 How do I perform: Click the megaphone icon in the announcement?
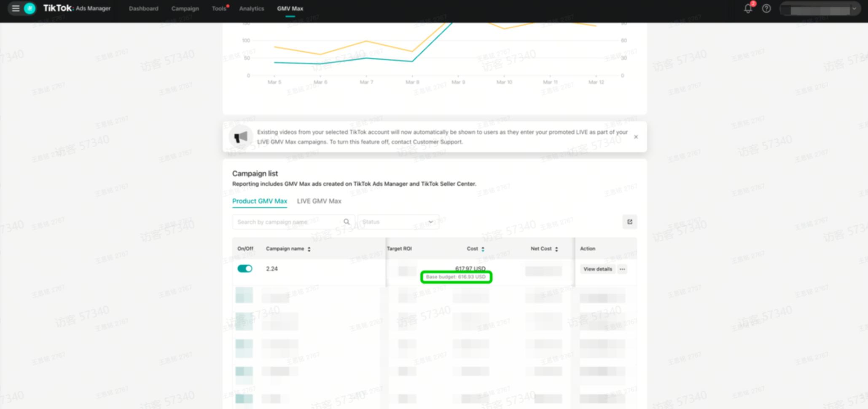pyautogui.click(x=241, y=137)
